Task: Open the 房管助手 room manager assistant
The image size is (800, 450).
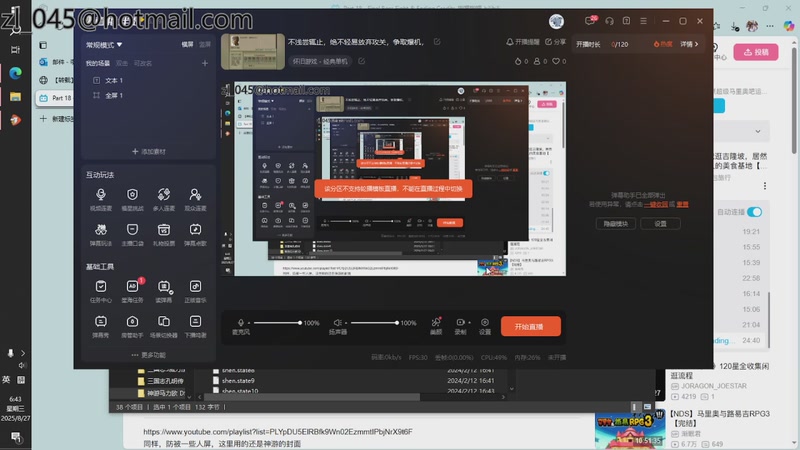Action: pyautogui.click(x=133, y=326)
